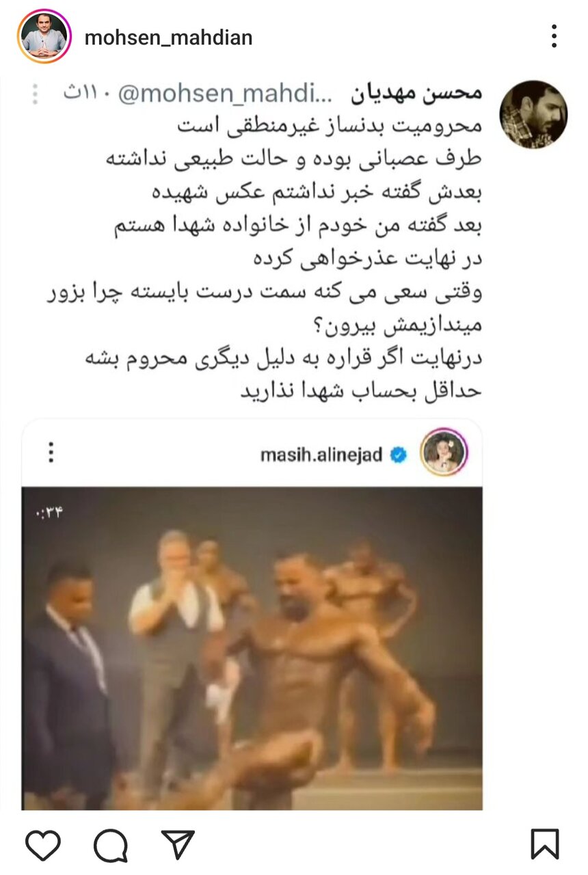This screenshot has width=588, height=875.
Task: Play the bodybuilder video thumbnail
Action: point(252,648)
